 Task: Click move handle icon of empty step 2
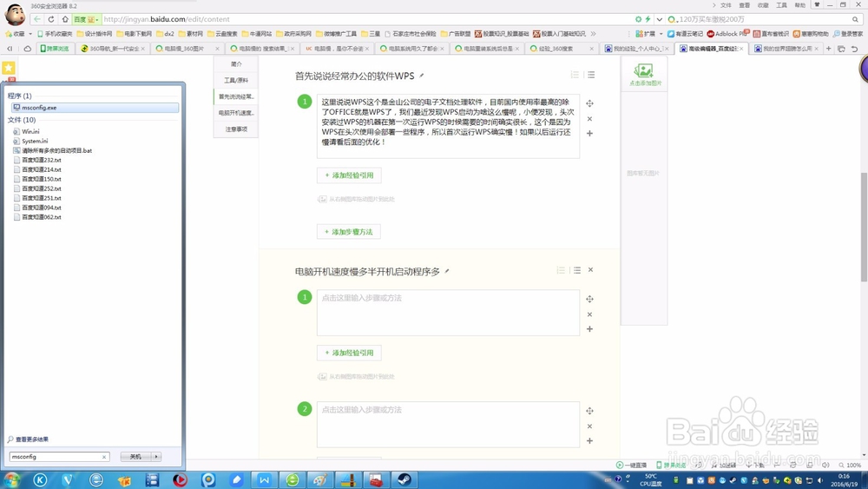(x=589, y=411)
